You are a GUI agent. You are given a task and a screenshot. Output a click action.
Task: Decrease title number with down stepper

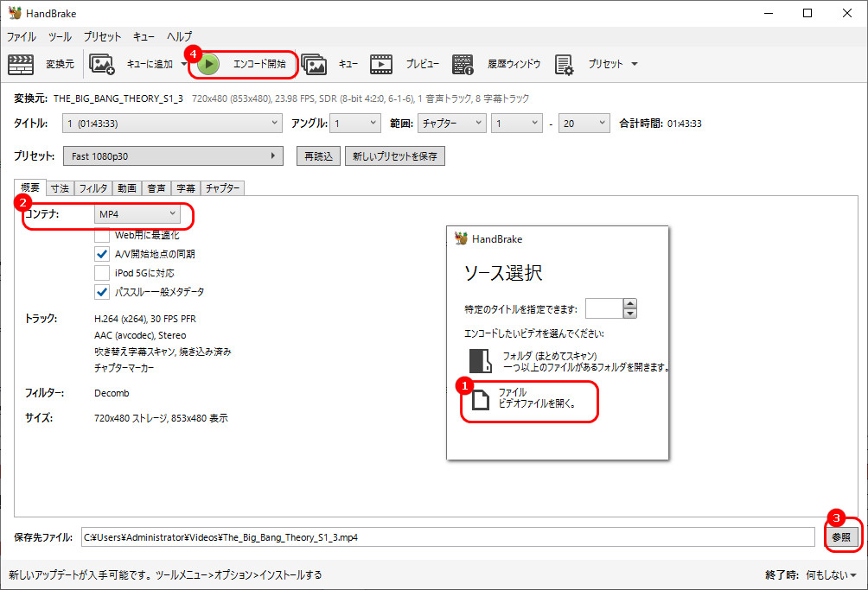630,314
